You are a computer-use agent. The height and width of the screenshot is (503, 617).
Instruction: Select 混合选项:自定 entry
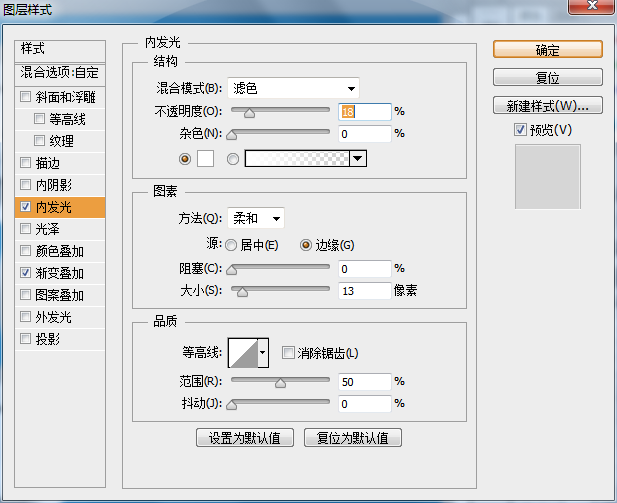pyautogui.click(x=60, y=74)
